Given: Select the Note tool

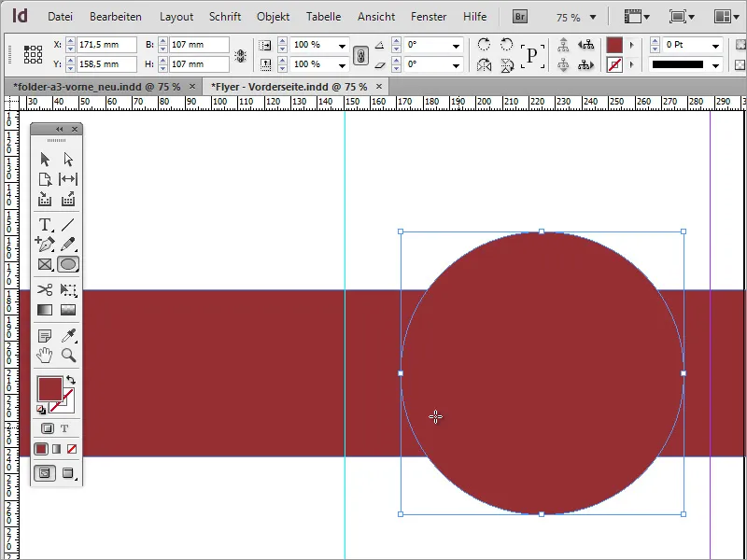Looking at the screenshot, I should (45, 336).
